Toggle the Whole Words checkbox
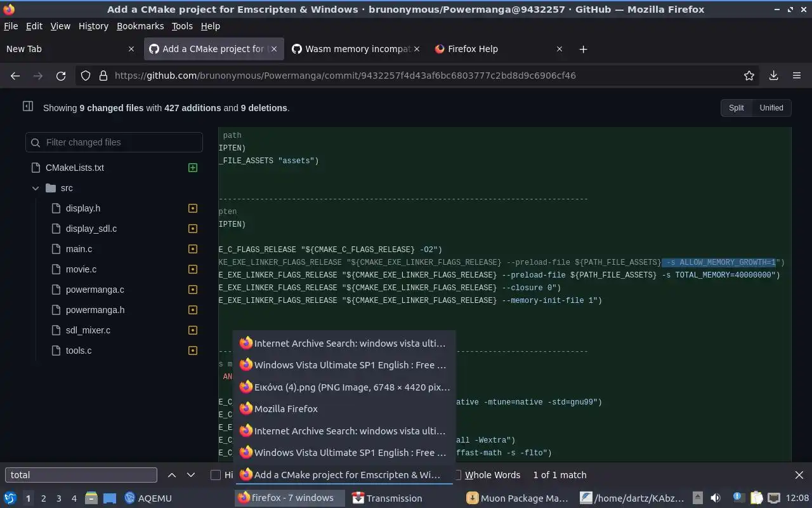 click(x=457, y=475)
